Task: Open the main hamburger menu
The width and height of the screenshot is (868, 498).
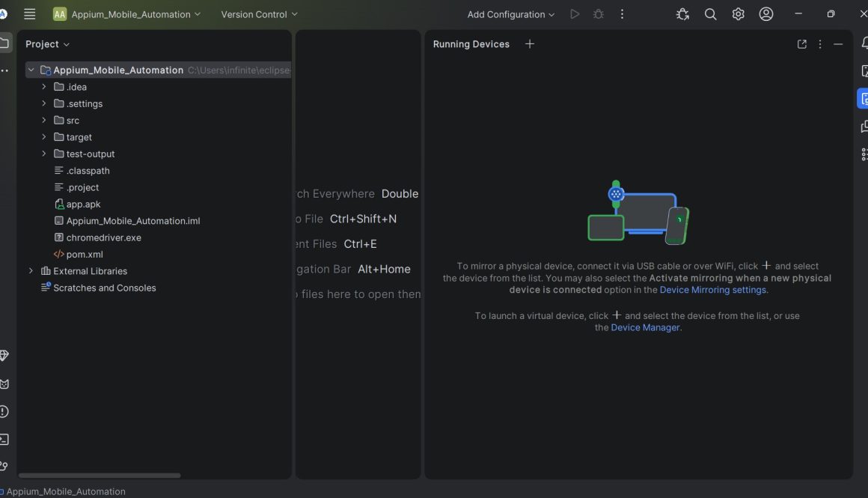Action: click(29, 14)
